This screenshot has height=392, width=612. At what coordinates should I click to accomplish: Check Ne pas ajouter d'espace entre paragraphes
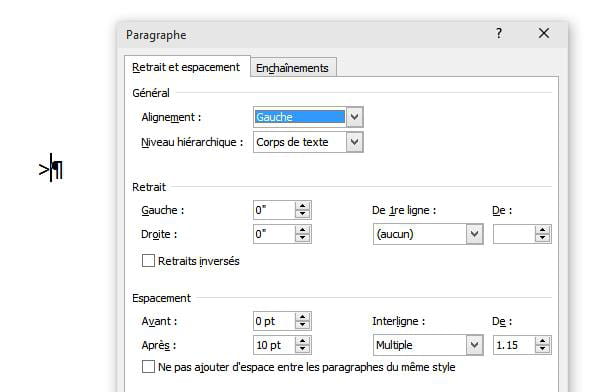click(148, 367)
